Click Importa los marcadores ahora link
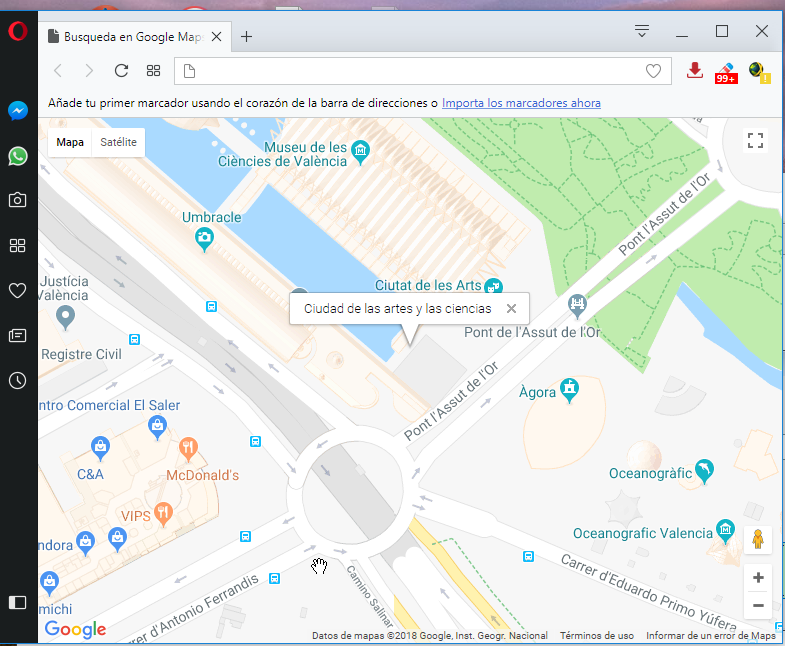 pyautogui.click(x=521, y=103)
